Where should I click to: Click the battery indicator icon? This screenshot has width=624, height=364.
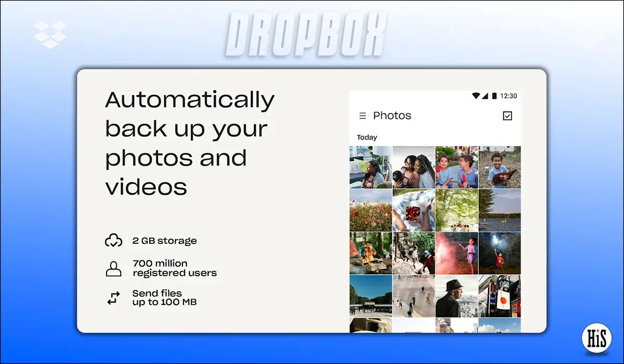(495, 95)
